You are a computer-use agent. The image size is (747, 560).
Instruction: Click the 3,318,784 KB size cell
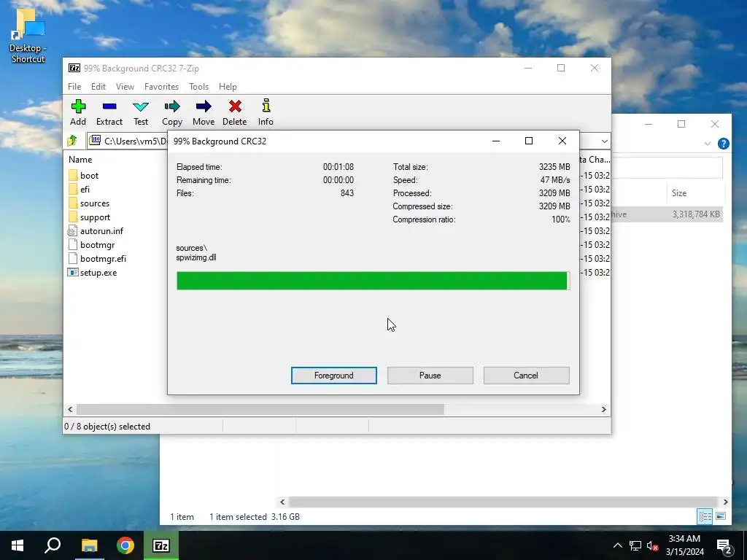pyautogui.click(x=696, y=214)
